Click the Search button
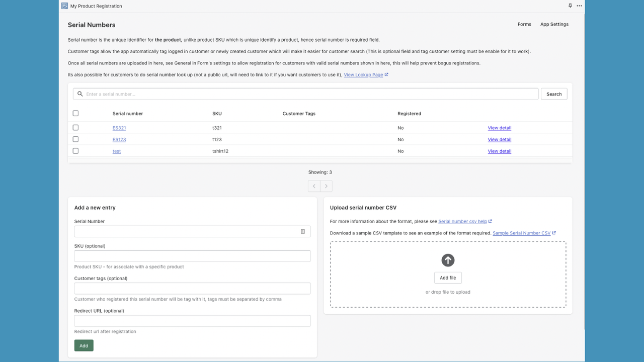The height and width of the screenshot is (362, 644). click(x=554, y=94)
